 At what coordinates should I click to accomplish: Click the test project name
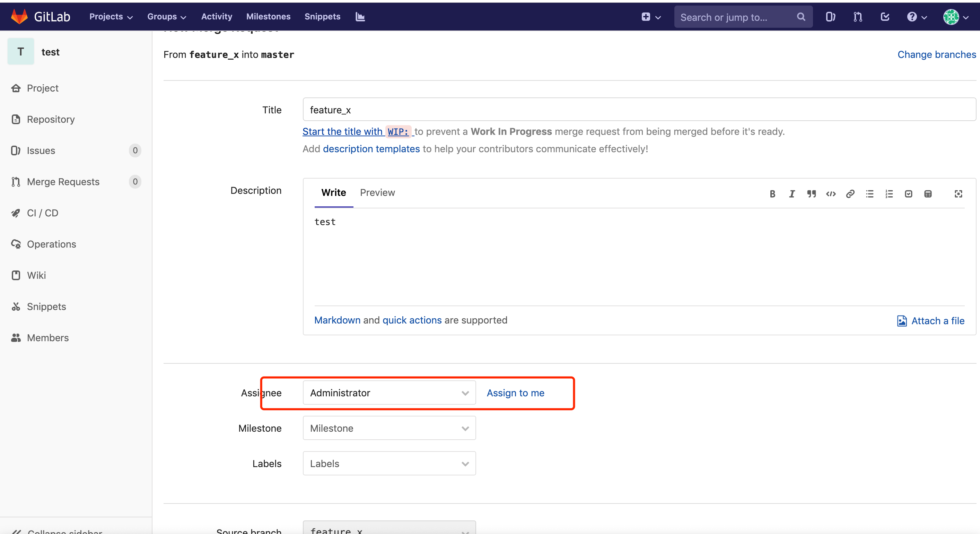coord(50,52)
